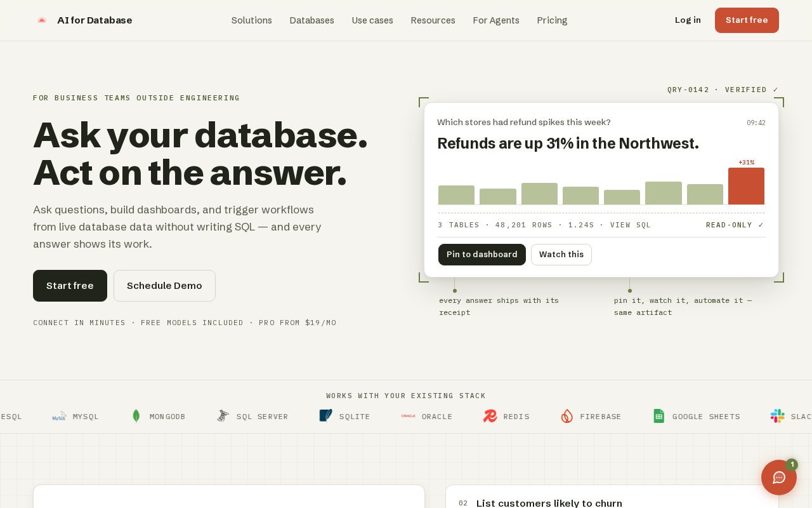Screen dimensions: 812x508
Task: Click the Google Sheets icon
Action: (x=659, y=417)
